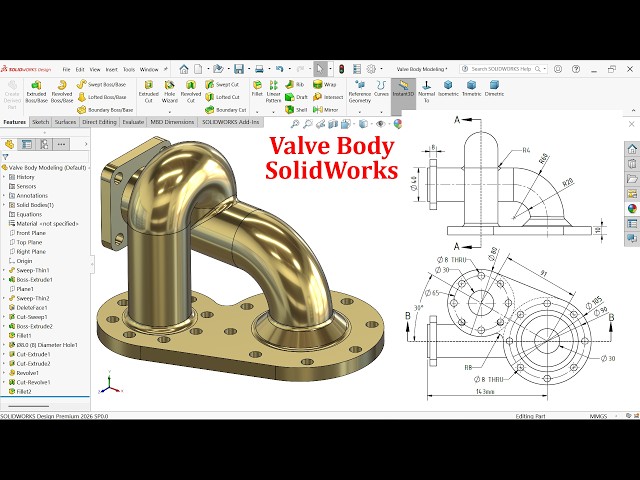Expand the Solid Bodies(1) folder
Viewport: 640px width, 480px height.
point(4,205)
